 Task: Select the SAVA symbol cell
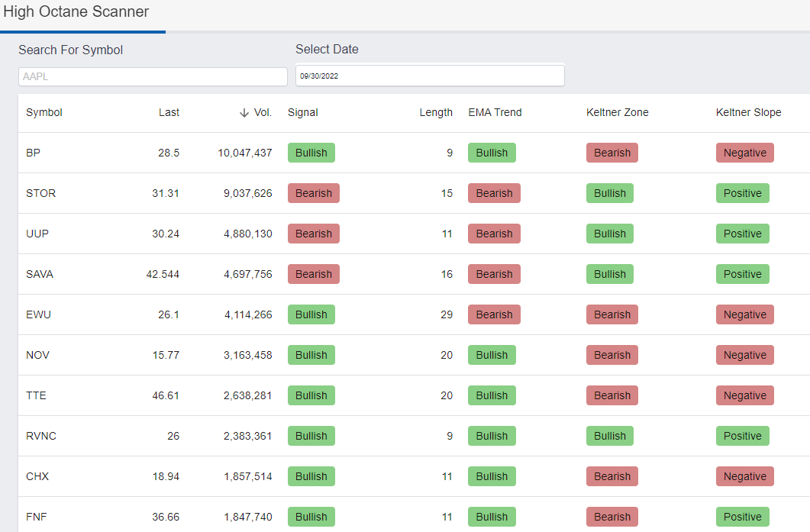point(40,274)
